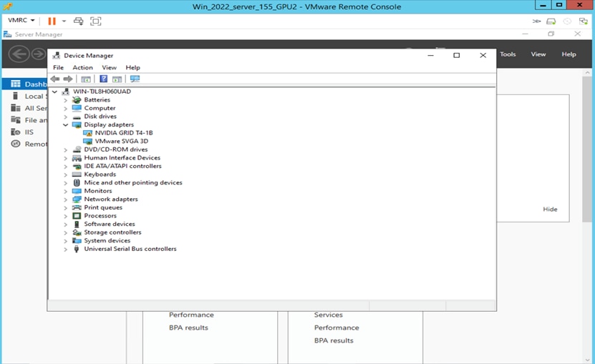Click the Hide link in Server Manager
Image resolution: width=595 pixels, height=364 pixels.
tap(550, 210)
